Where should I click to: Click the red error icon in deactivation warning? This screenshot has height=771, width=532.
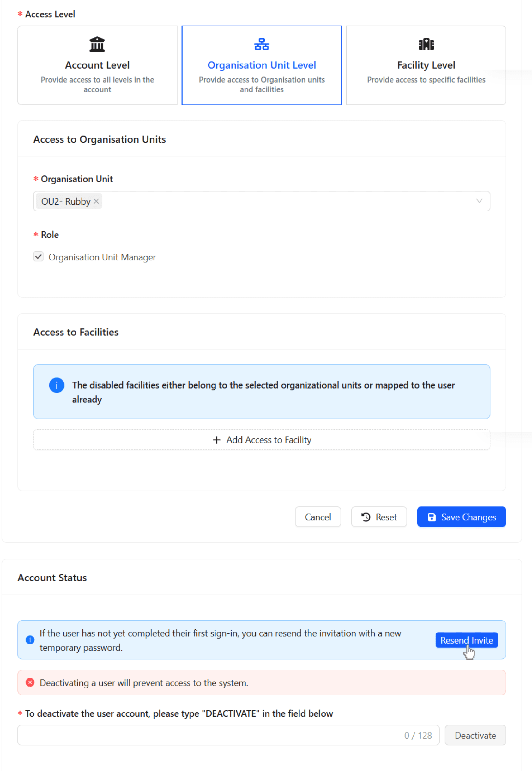30,682
